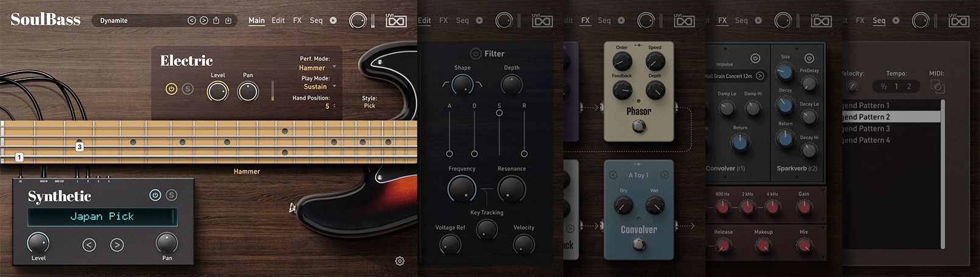Image resolution: width=980 pixels, height=277 pixels.
Task: Switch to the underlined Main tab
Action: [256, 21]
